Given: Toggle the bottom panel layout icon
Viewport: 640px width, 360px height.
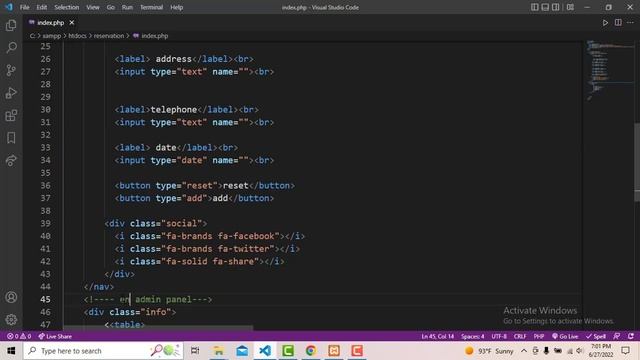Looking at the screenshot, I should (x=545, y=7).
